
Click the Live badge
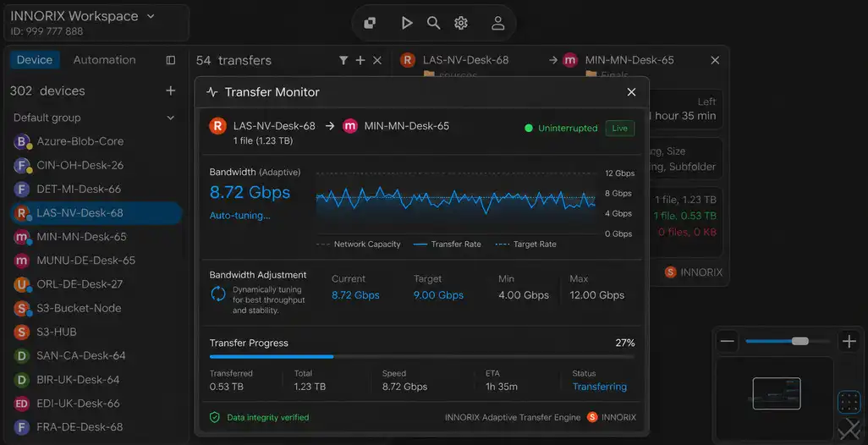coord(619,128)
